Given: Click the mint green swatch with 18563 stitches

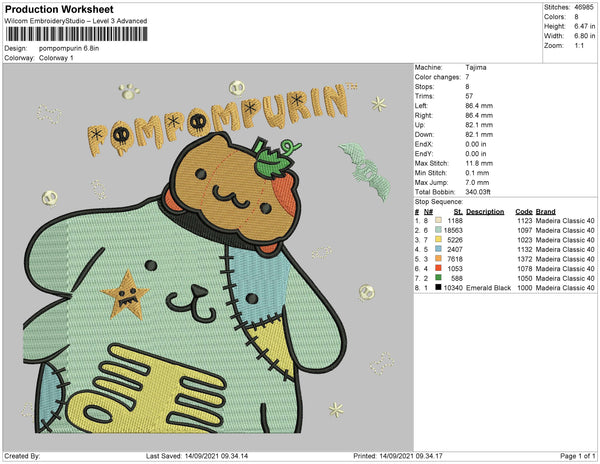Looking at the screenshot, I should [x=438, y=230].
